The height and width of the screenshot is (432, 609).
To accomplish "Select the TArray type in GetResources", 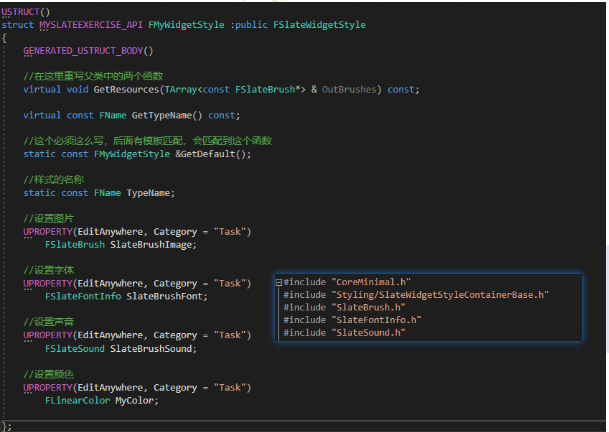I will click(181, 90).
